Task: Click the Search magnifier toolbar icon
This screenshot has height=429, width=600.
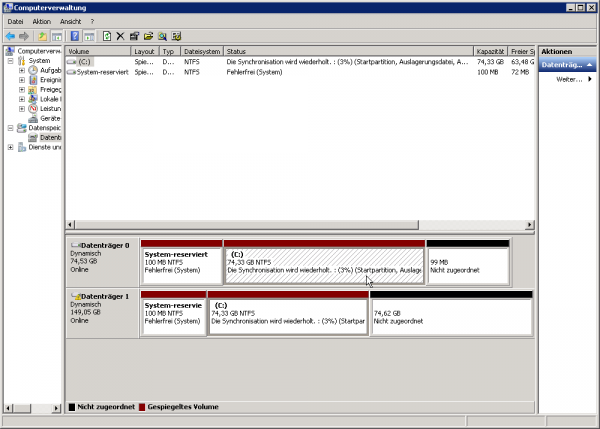Action: (x=162, y=36)
